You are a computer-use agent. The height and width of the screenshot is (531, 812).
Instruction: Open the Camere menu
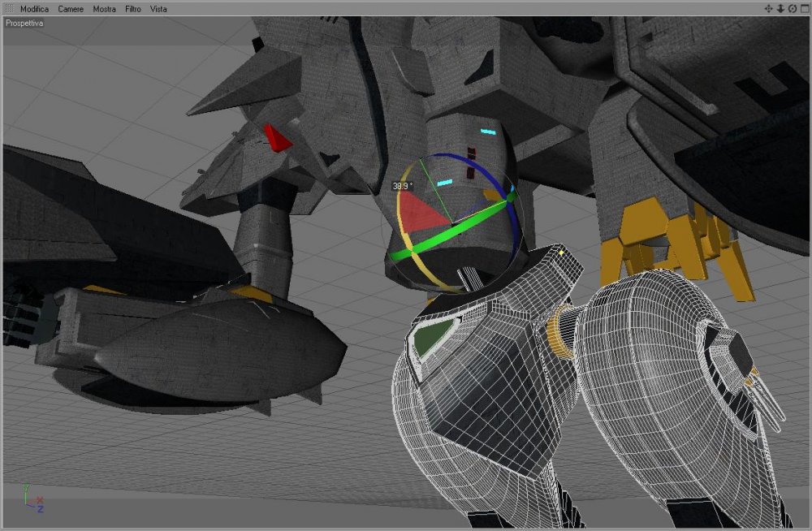coord(71,9)
